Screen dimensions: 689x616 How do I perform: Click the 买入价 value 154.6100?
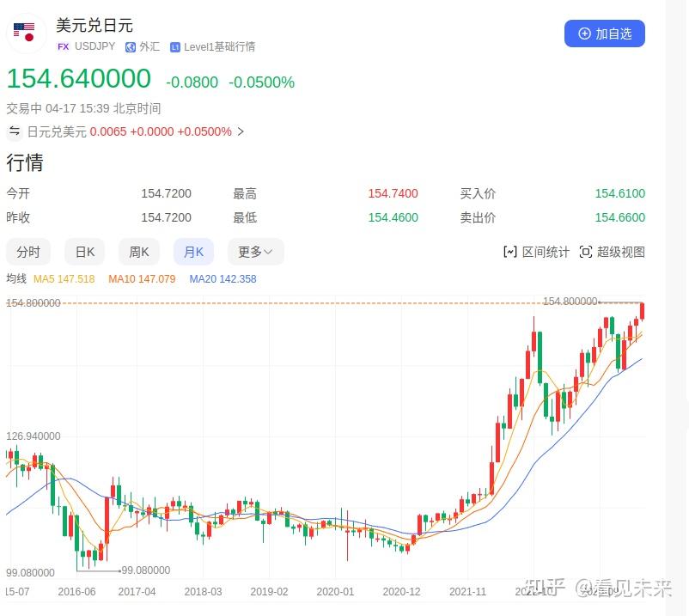[x=620, y=194]
